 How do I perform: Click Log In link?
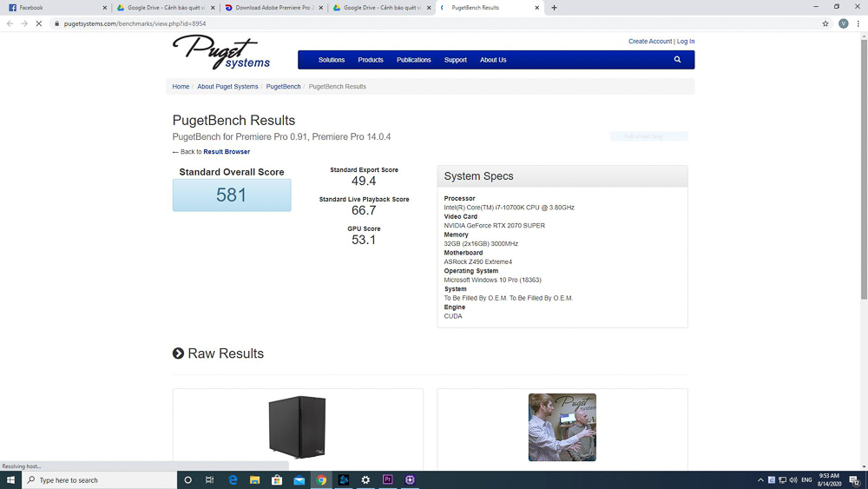coord(686,41)
